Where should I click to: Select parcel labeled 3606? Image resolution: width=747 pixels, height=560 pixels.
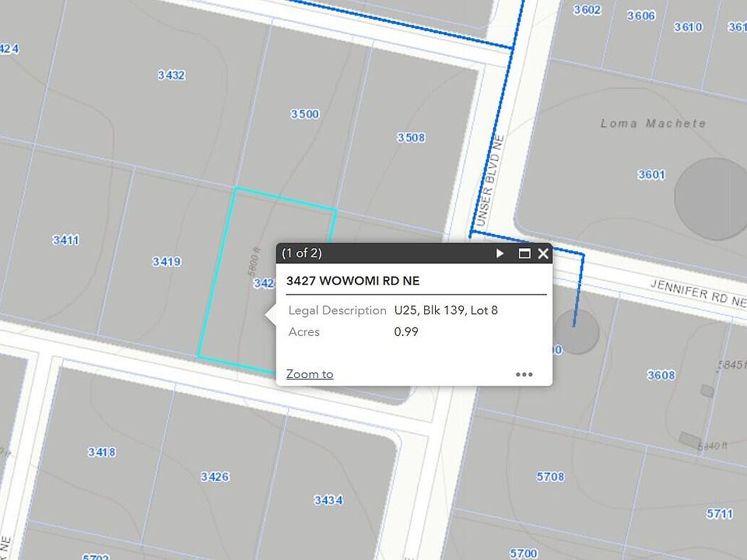[640, 16]
